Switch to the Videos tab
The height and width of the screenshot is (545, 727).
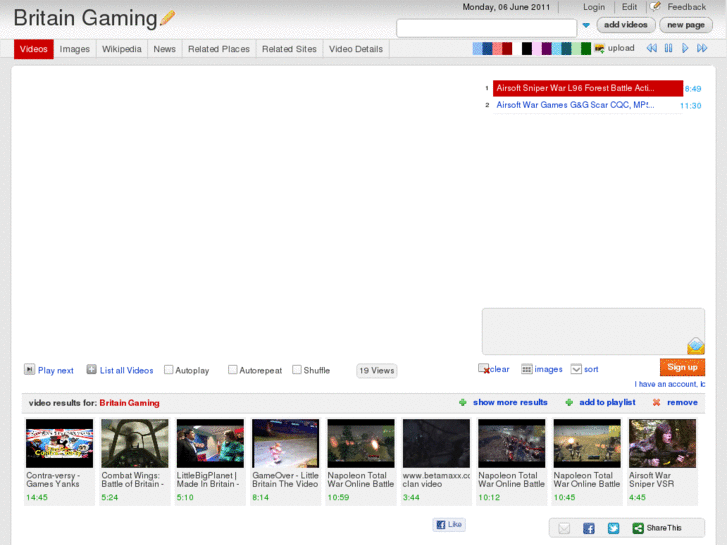click(33, 49)
